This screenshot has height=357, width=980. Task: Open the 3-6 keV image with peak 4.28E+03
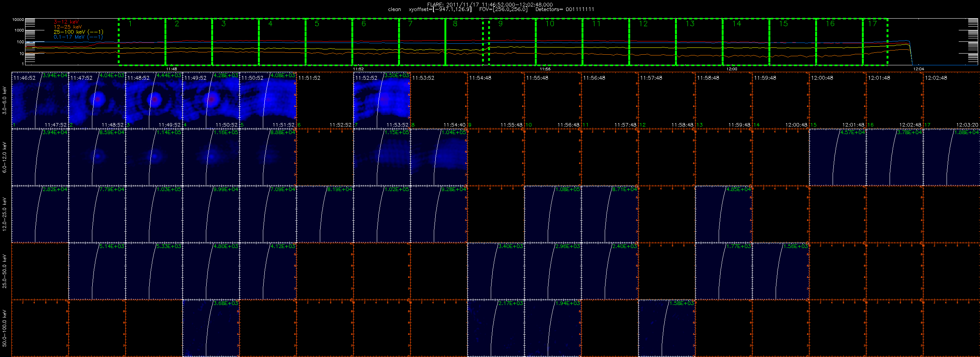click(211, 100)
